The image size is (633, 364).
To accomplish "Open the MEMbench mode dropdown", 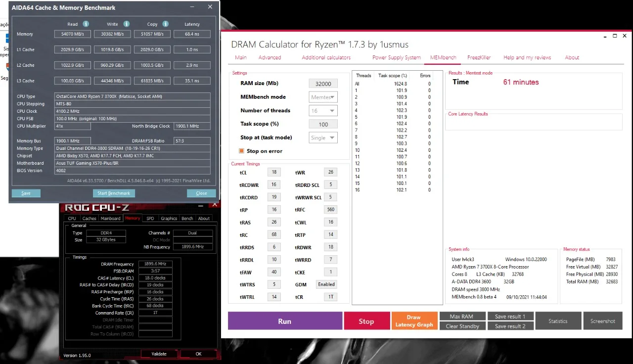I will coord(323,97).
